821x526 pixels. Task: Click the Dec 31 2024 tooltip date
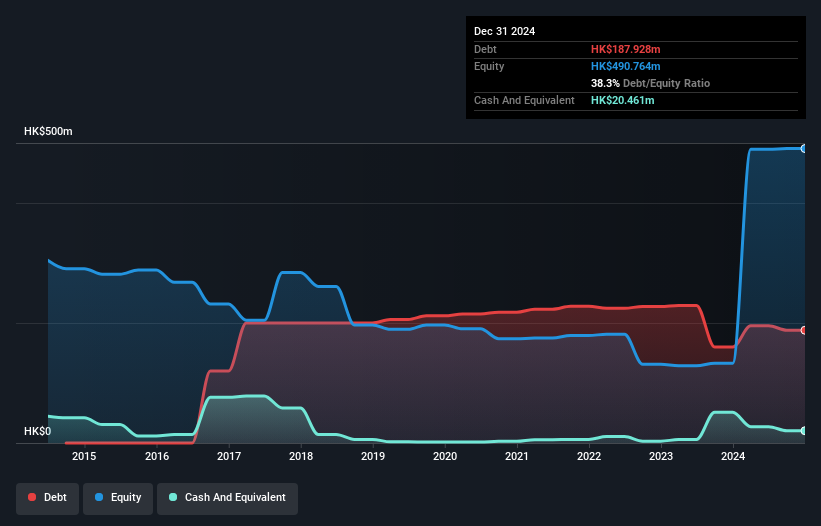pos(504,31)
